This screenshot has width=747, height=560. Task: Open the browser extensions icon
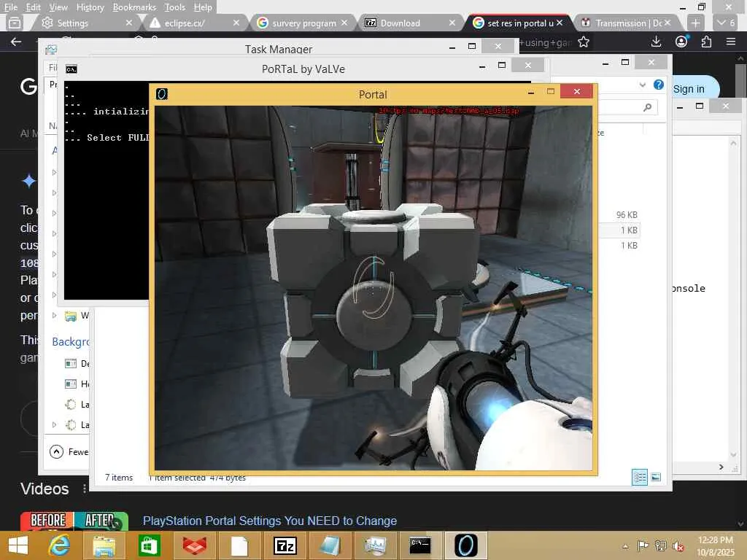pos(706,42)
